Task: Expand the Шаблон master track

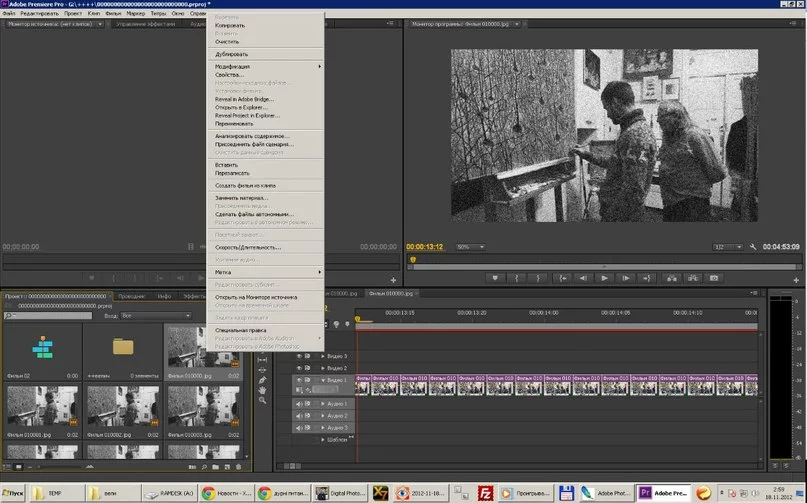Action: pos(323,440)
